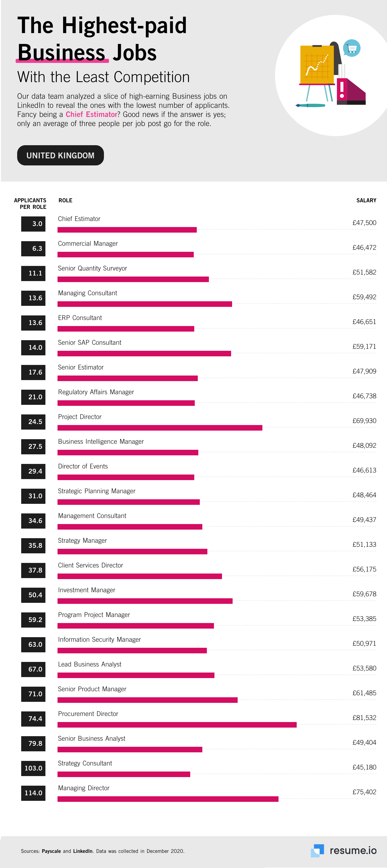Open the Payscale source link
Screen dimensions: 387x868
coord(51,851)
